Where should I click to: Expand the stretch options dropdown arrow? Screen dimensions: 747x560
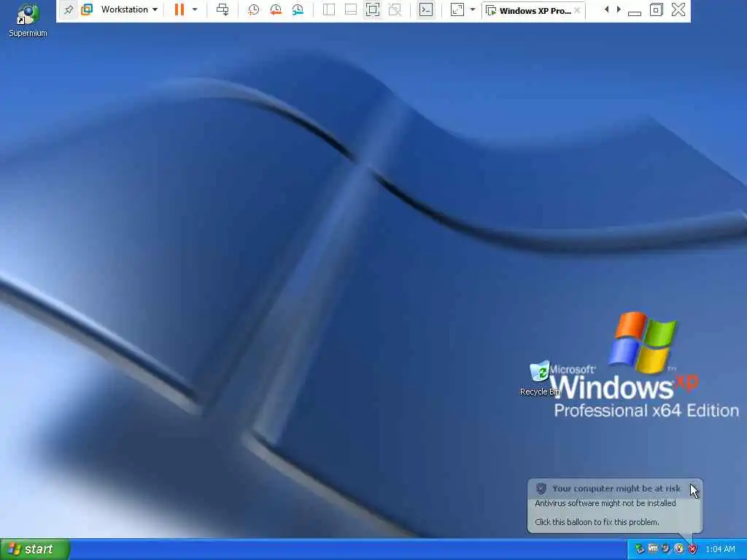(x=473, y=9)
